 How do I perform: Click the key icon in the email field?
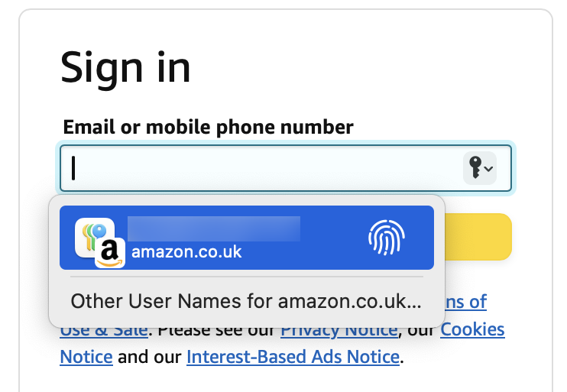(475, 168)
